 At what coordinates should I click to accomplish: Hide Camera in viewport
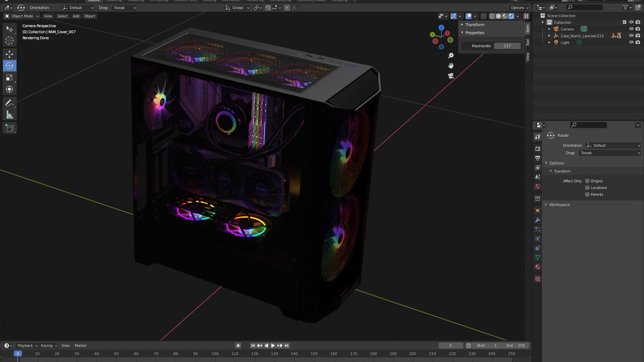tap(631, 29)
